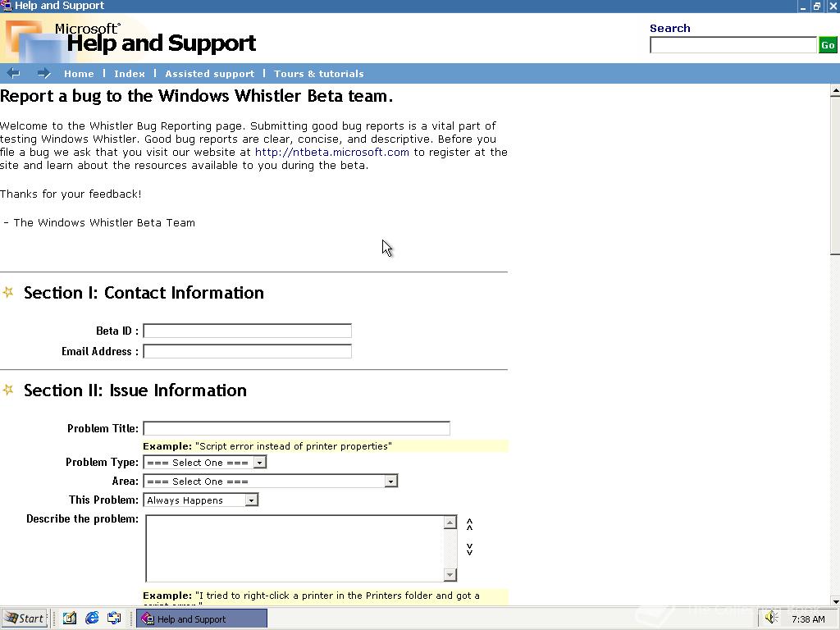Open Tours & tutorials in navigation bar

(319, 74)
